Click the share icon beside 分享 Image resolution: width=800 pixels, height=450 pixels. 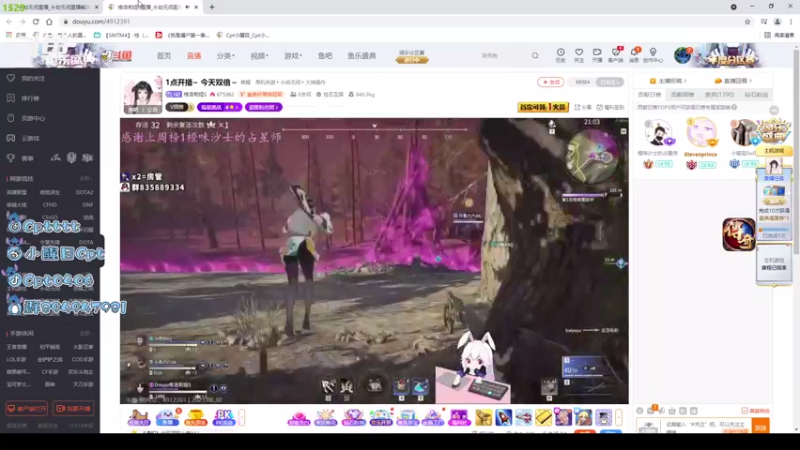pyautogui.click(x=577, y=107)
